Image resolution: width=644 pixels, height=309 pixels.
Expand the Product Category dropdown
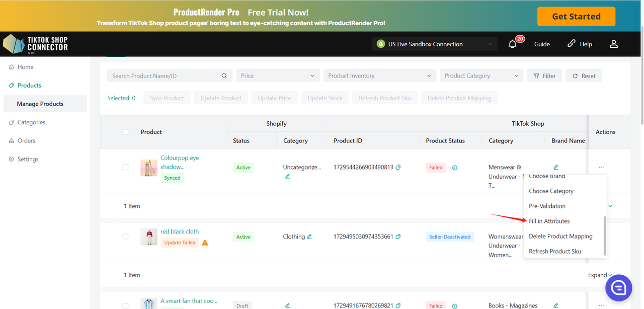(x=481, y=76)
